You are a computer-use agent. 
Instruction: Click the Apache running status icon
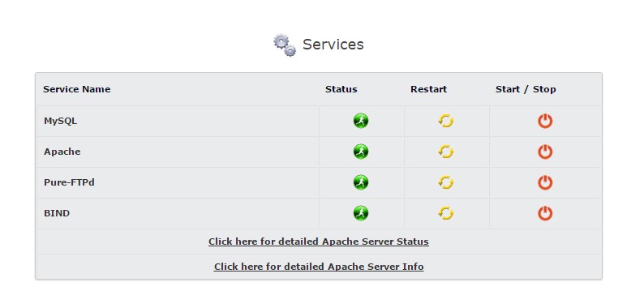(x=361, y=152)
